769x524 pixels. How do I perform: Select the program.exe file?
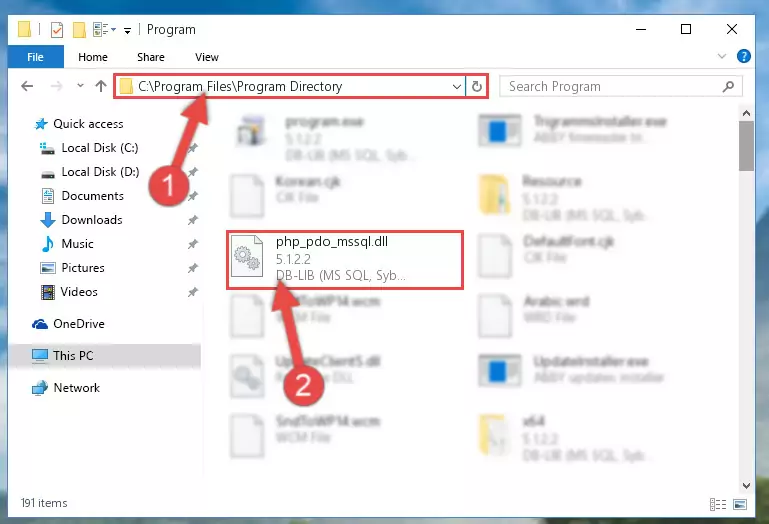(x=325, y=139)
